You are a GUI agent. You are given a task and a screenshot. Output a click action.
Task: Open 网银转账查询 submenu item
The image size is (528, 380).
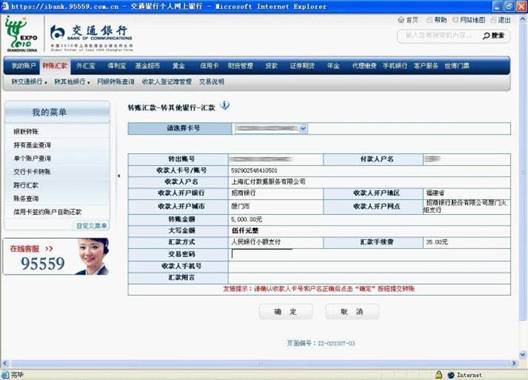click(116, 82)
